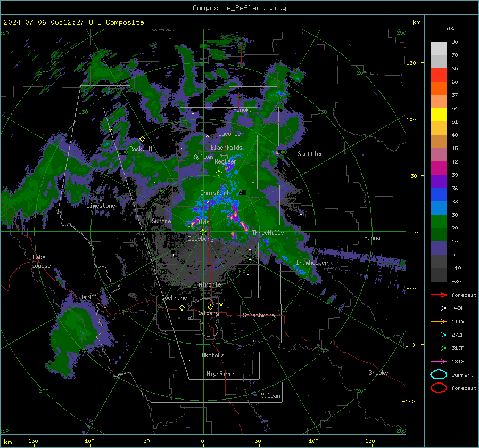This screenshot has width=479, height=448.
Task: Click the red forecast arrow in the legend
Action: (439, 295)
